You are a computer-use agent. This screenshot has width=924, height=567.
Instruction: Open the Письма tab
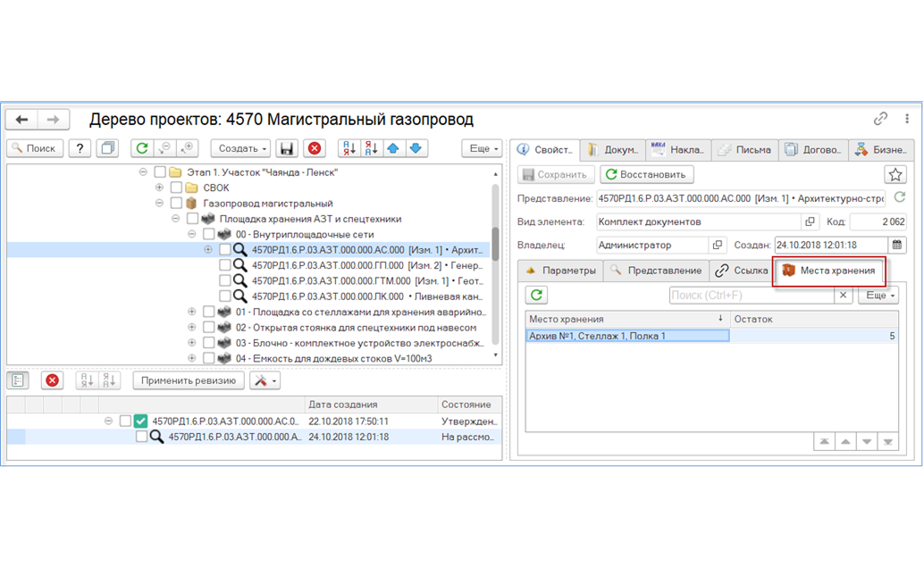(745, 150)
